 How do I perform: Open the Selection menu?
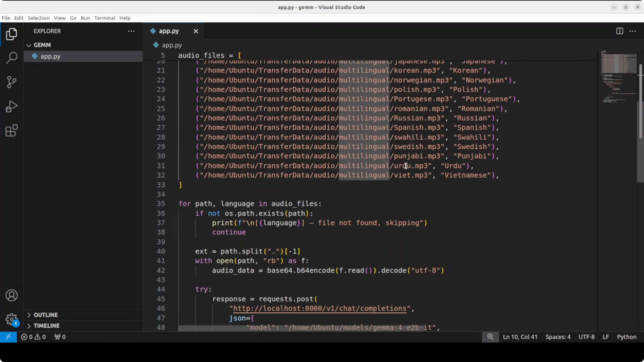pyautogui.click(x=38, y=18)
